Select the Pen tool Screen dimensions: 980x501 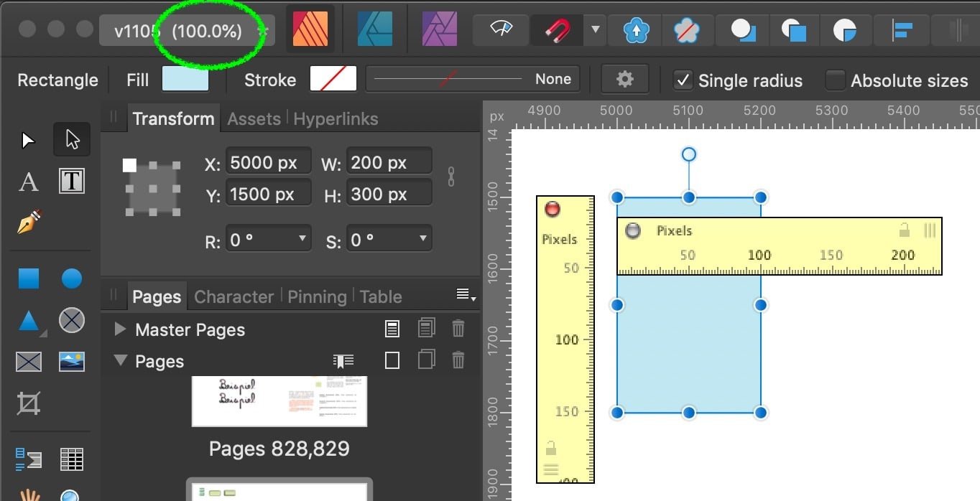pos(28,223)
